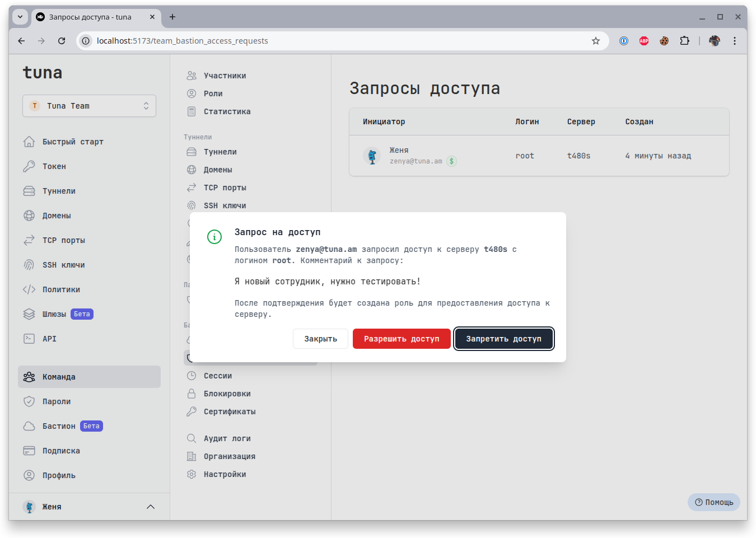Dismiss the dialog with Закрыть
Screen dimensions: 756x538
tap(320, 339)
